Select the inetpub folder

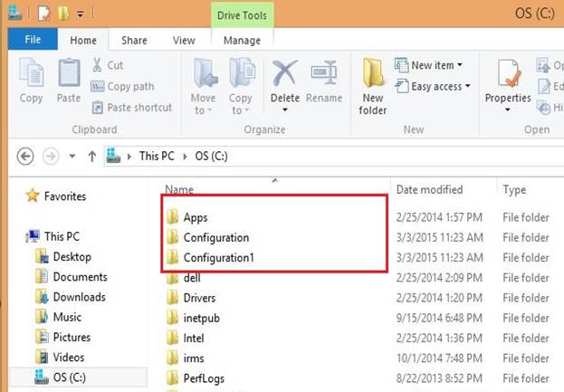click(201, 319)
